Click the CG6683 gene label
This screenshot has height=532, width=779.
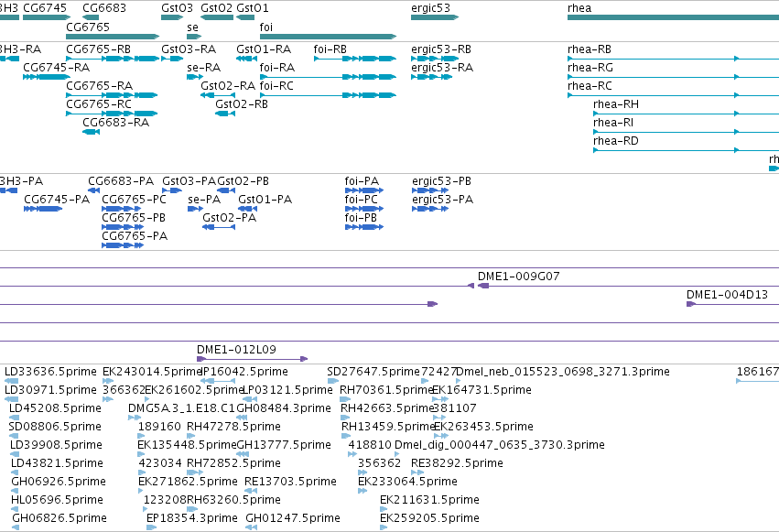[104, 8]
